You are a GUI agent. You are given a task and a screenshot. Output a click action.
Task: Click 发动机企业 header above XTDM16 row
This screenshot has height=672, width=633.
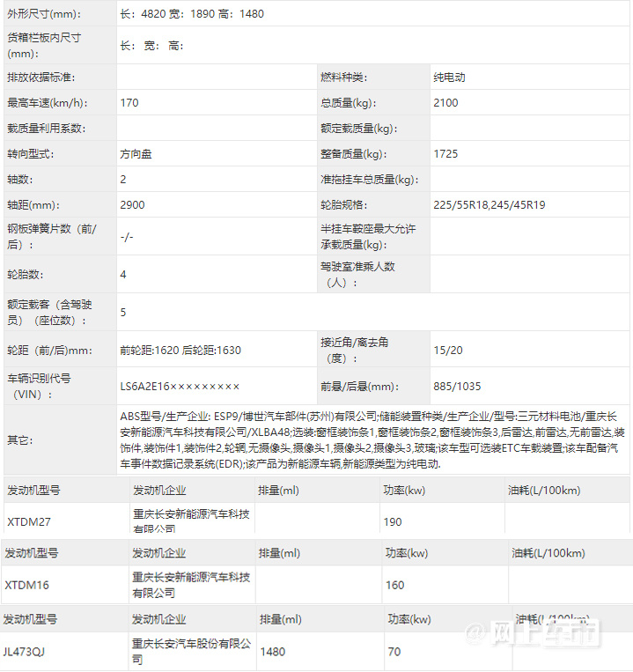click(x=158, y=553)
